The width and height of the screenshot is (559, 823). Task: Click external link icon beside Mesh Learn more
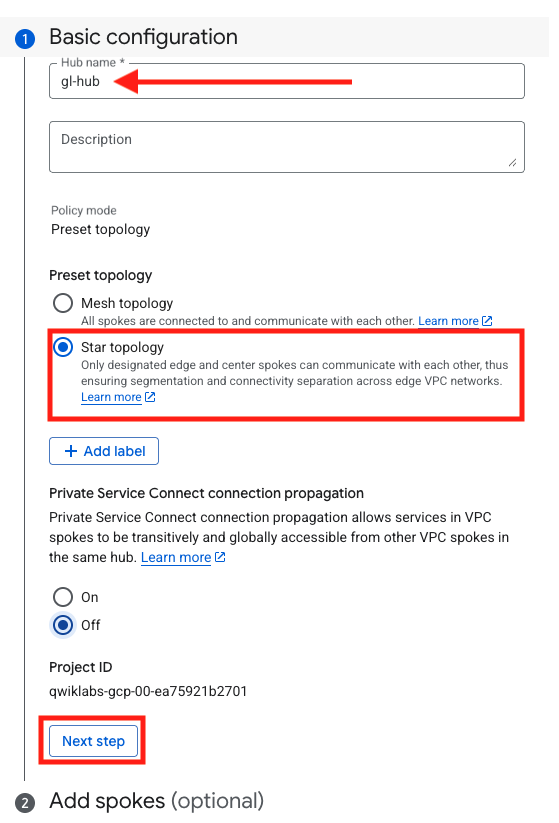tap(487, 321)
